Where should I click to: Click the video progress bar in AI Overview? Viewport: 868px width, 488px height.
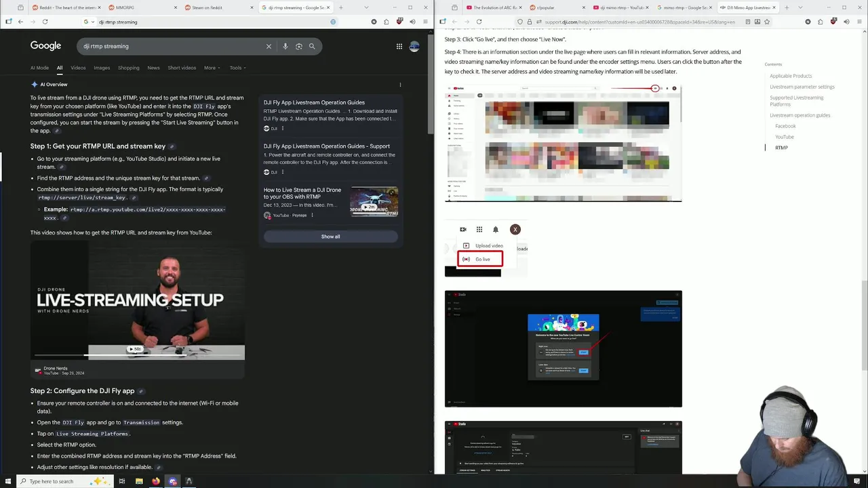137,354
